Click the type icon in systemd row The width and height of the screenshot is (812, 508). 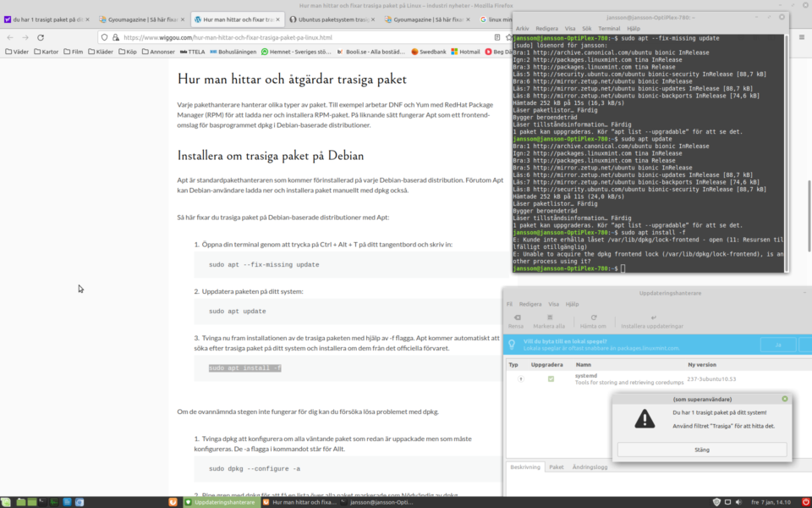point(520,379)
